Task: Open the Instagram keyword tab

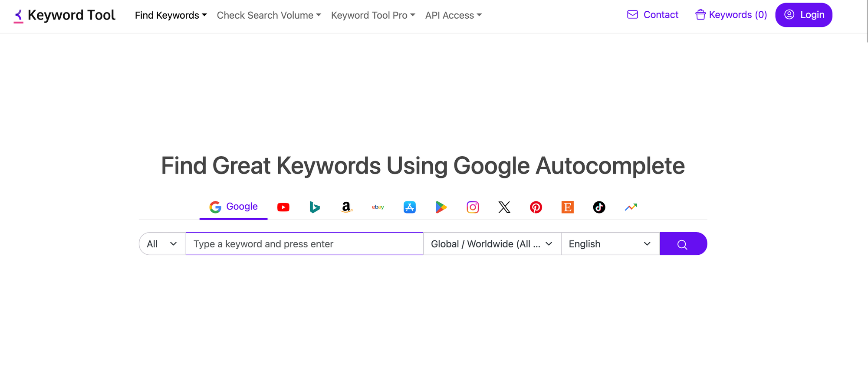Action: pos(473,207)
